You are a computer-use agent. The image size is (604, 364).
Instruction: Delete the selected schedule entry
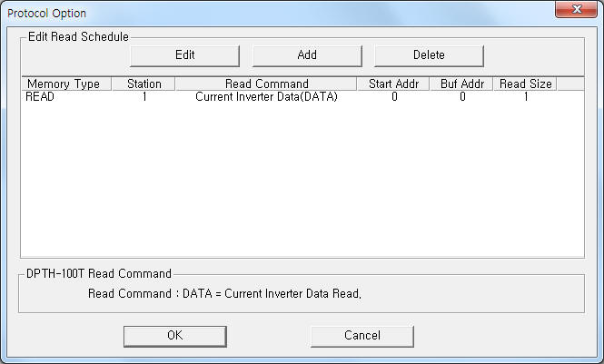[x=429, y=55]
